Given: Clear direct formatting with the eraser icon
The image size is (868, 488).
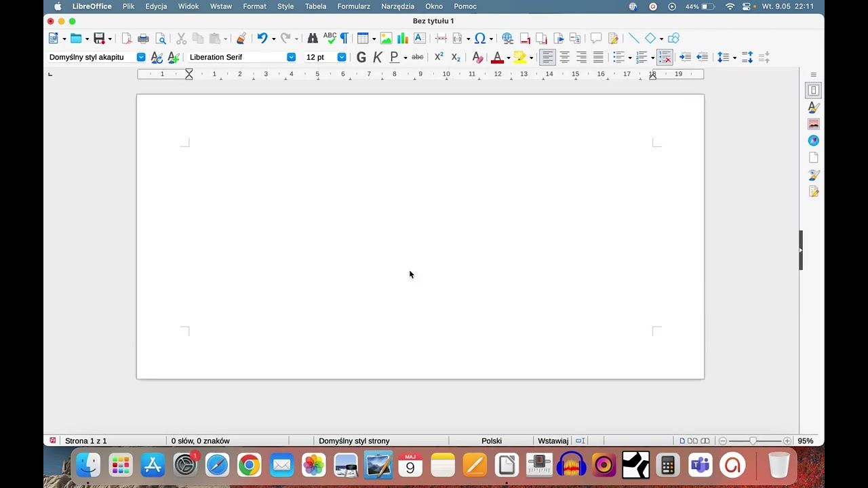Looking at the screenshot, I should (x=477, y=57).
